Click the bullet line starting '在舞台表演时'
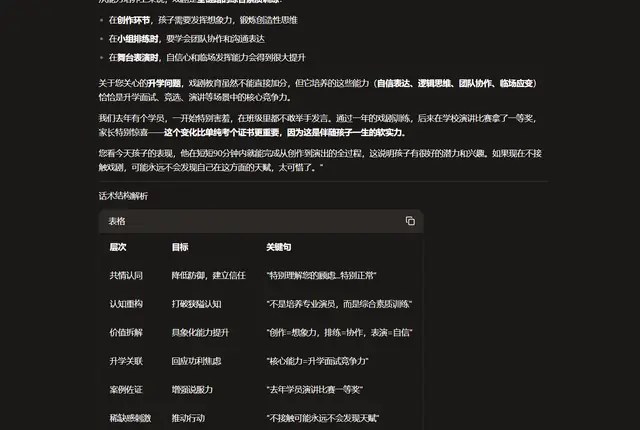640x430 pixels. [207, 58]
